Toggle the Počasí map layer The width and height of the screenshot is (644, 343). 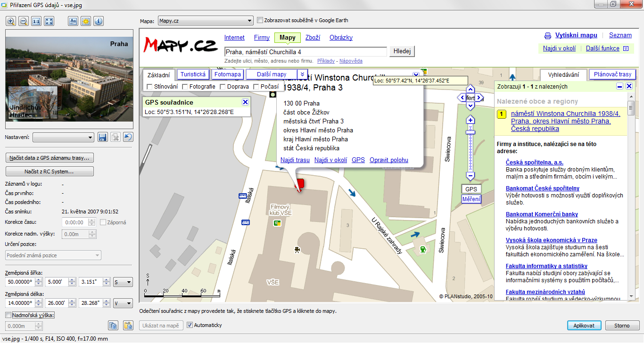click(256, 87)
